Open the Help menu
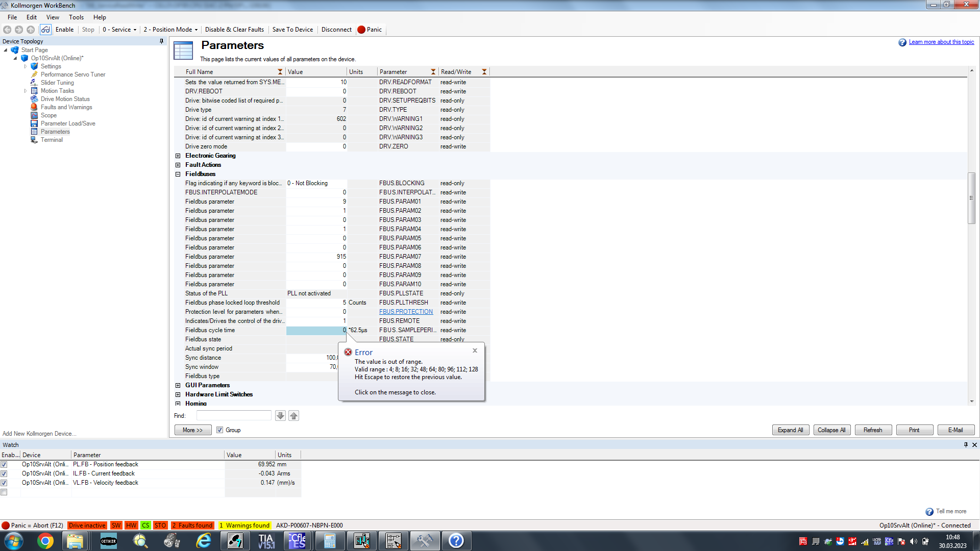This screenshot has width=980, height=551. 100,17
